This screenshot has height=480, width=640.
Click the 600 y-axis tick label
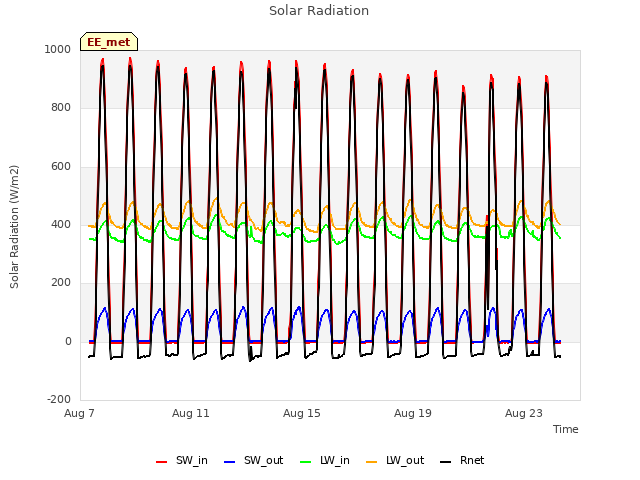61,167
